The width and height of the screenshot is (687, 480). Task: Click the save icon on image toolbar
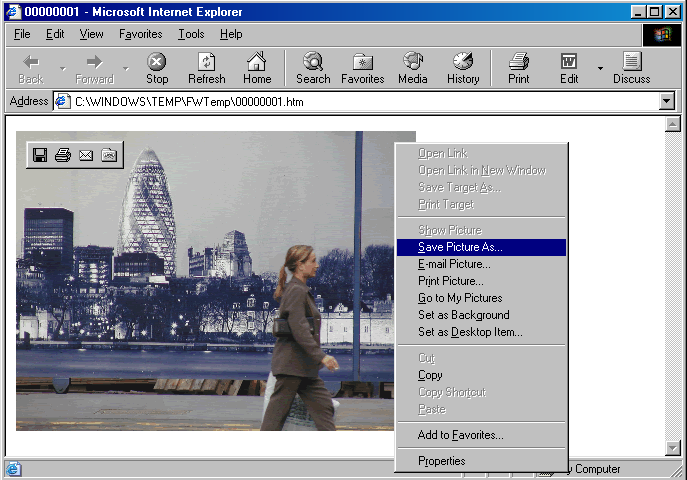[40, 155]
